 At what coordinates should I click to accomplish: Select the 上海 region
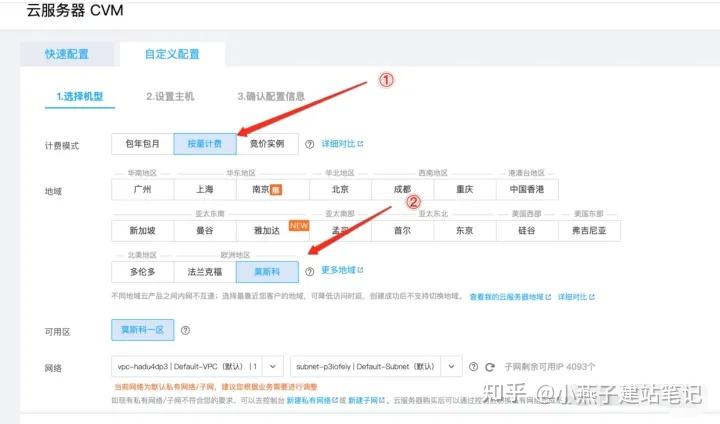click(205, 189)
